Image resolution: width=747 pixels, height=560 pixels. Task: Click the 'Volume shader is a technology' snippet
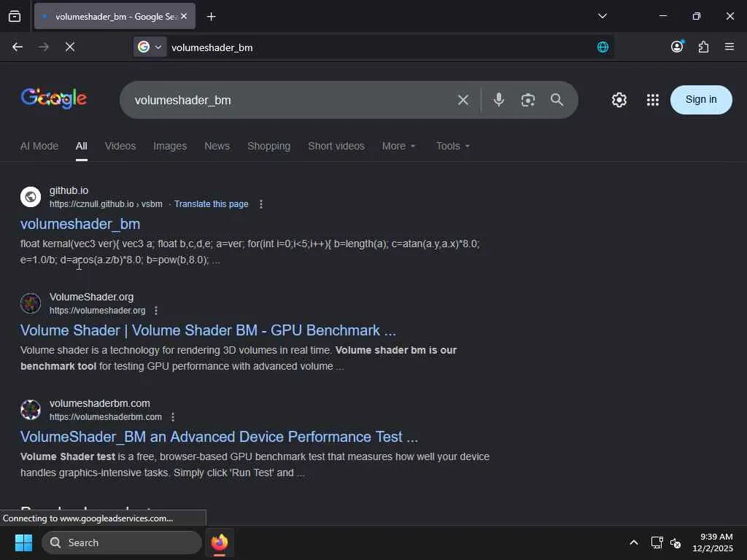pos(239,358)
